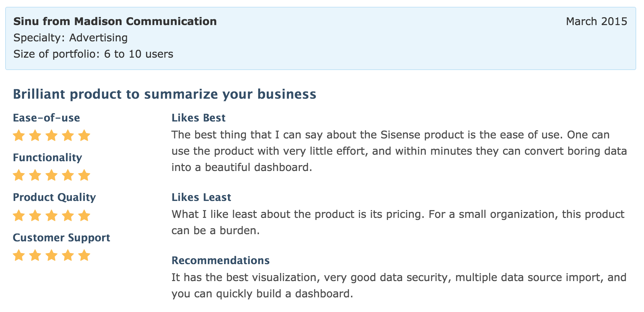This screenshot has height=312, width=644.
Task: Click the second Product Quality star
Action: (x=35, y=216)
